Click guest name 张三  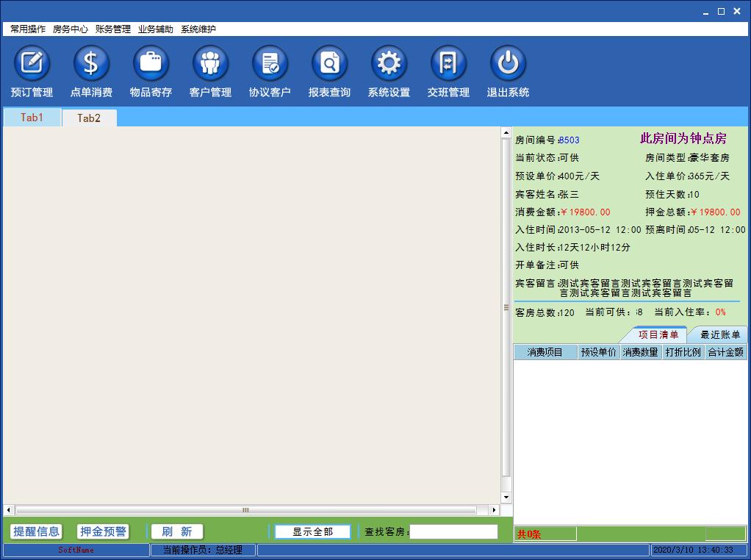pyautogui.click(x=569, y=194)
